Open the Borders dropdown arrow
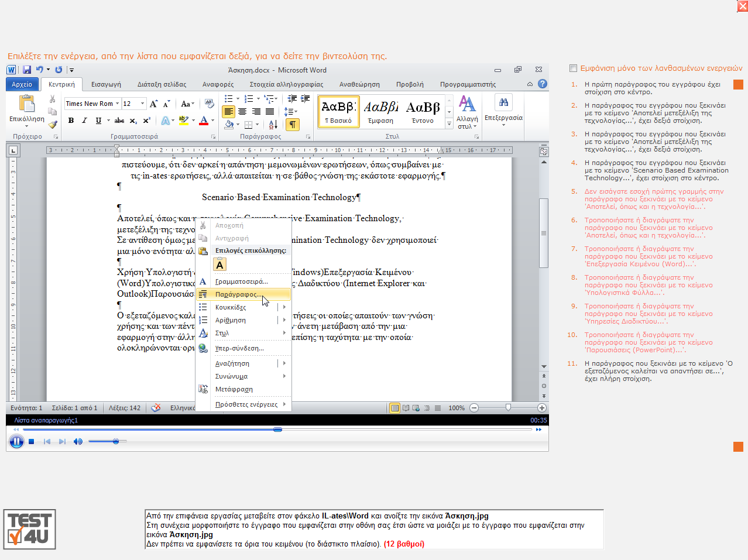Image resolution: width=748 pixels, height=560 pixels. click(x=258, y=125)
